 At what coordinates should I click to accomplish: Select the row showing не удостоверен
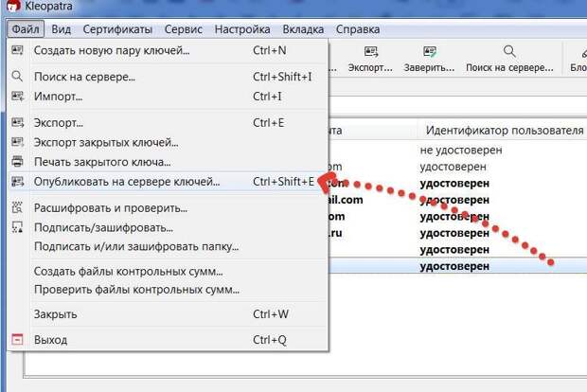[x=458, y=151]
